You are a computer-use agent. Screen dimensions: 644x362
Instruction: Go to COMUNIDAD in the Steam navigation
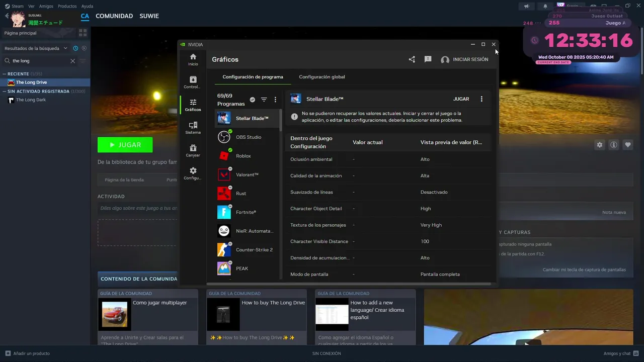pyautogui.click(x=114, y=16)
